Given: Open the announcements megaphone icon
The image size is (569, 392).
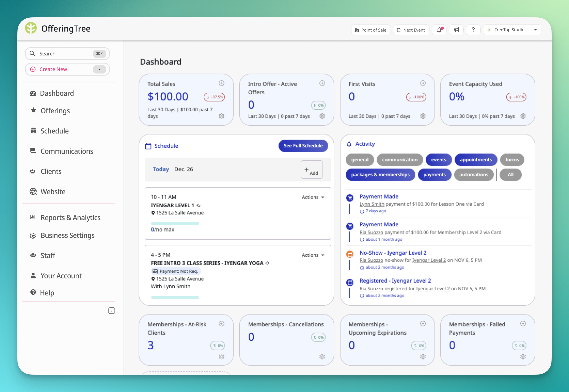Looking at the screenshot, I should [x=456, y=30].
